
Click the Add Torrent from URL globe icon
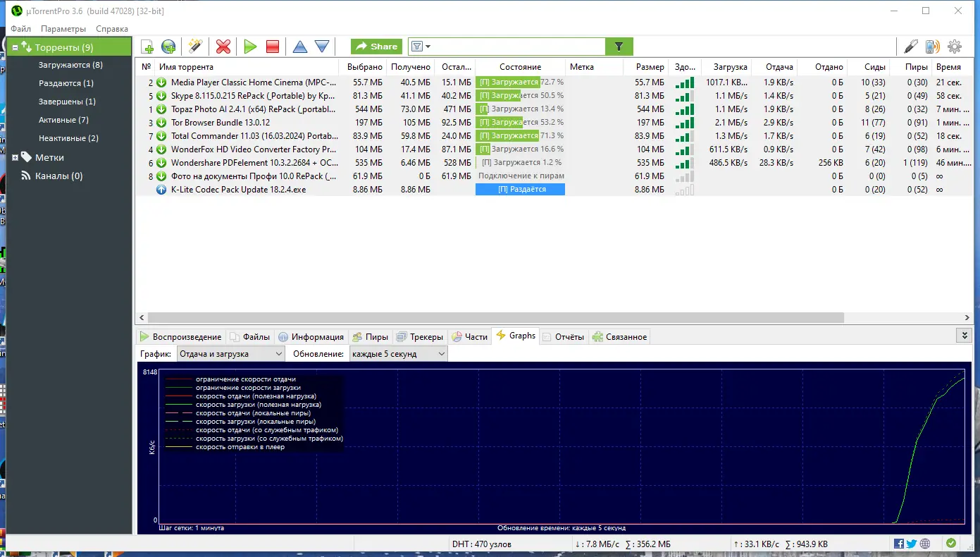[x=168, y=47]
